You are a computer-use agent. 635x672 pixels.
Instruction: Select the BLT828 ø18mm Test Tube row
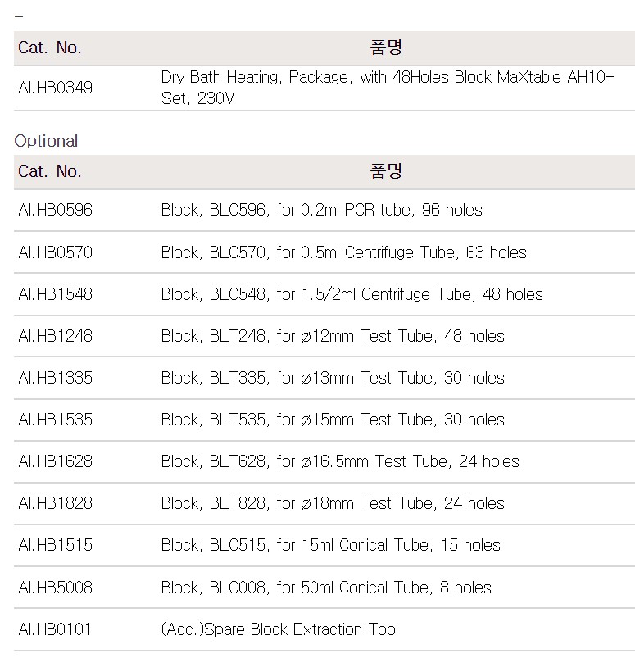point(333,503)
